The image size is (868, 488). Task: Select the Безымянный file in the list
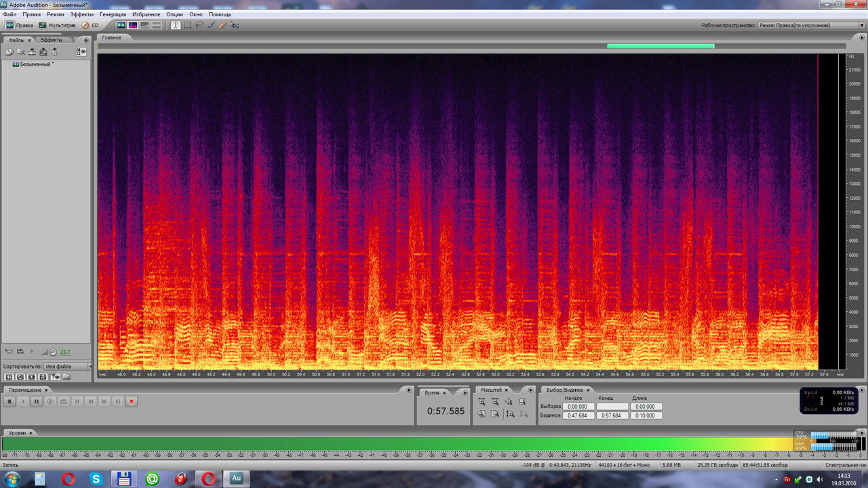point(33,64)
